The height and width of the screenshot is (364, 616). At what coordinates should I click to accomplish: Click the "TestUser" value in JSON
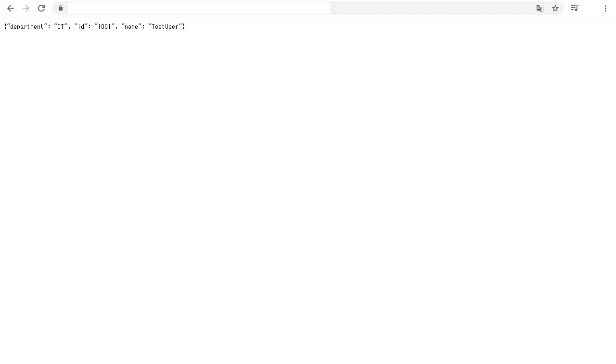click(165, 27)
